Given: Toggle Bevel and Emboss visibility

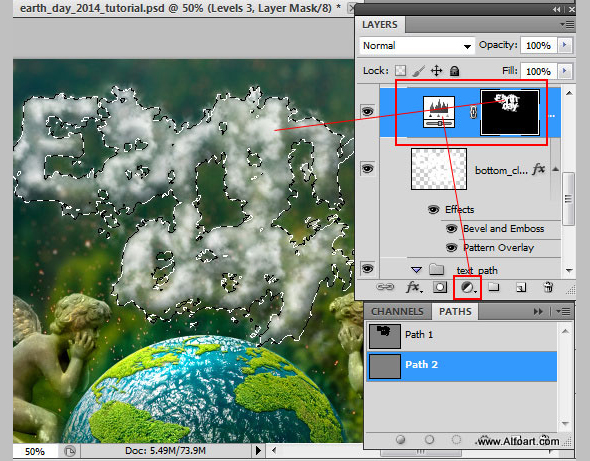Looking at the screenshot, I should pos(452,228).
